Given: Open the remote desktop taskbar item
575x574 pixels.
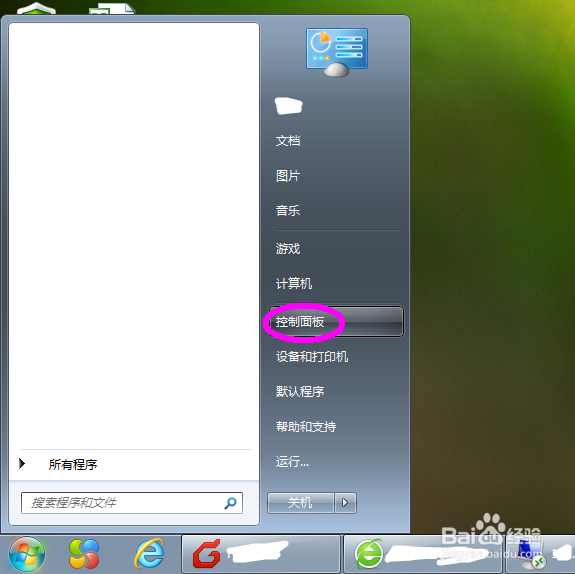Looking at the screenshot, I should 540,554.
